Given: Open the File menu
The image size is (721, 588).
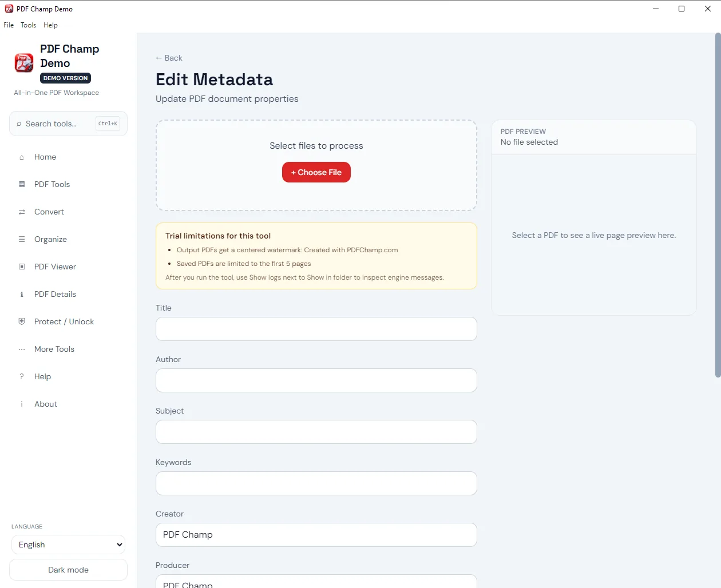Looking at the screenshot, I should coord(9,25).
